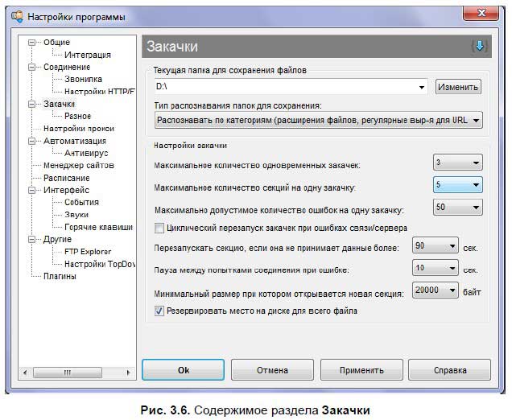
Task: Select FTP Explorer in settings tree
Action: [89, 251]
